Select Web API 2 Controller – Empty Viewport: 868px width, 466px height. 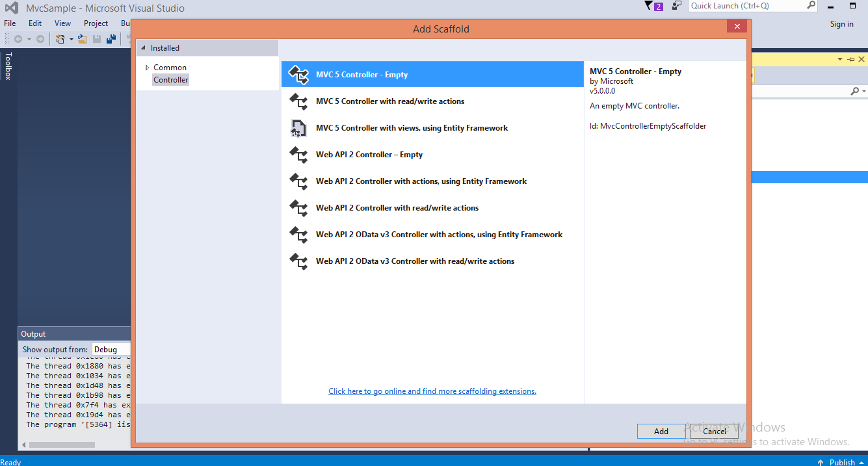[432, 155]
